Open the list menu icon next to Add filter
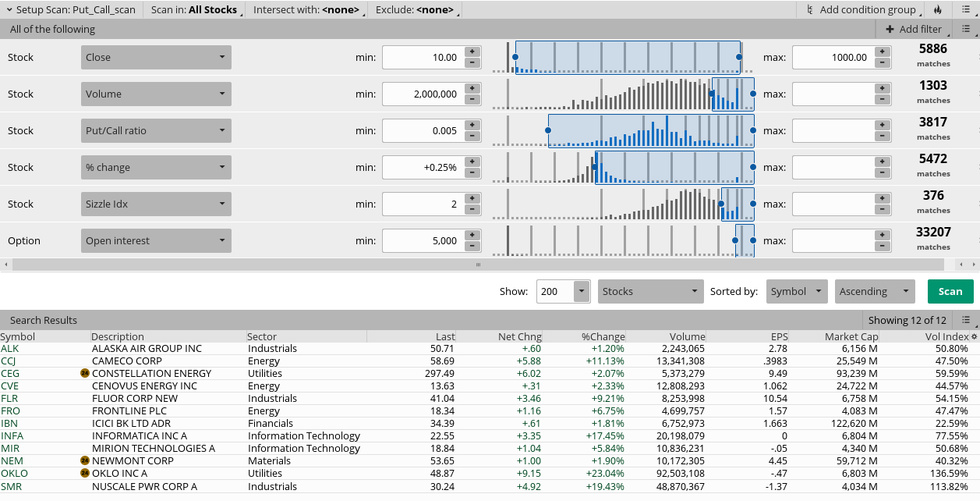980x501 pixels. coord(965,29)
